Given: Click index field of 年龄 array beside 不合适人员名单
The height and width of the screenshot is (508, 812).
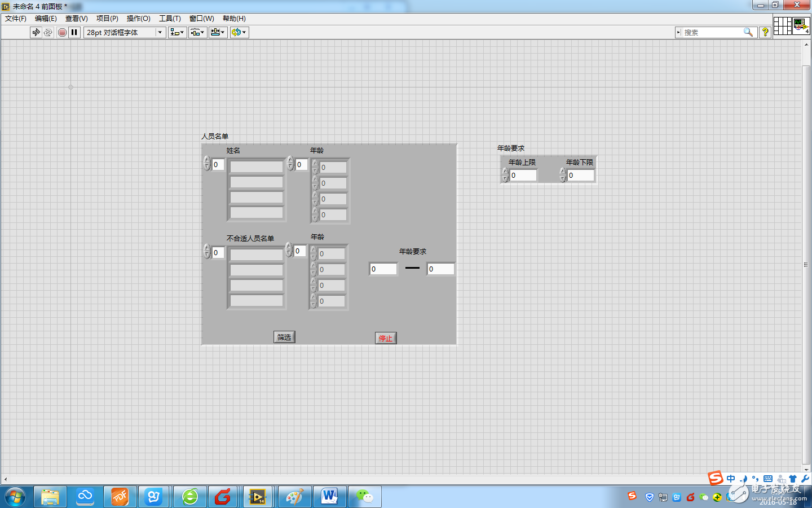Looking at the screenshot, I should pyautogui.click(x=300, y=251).
